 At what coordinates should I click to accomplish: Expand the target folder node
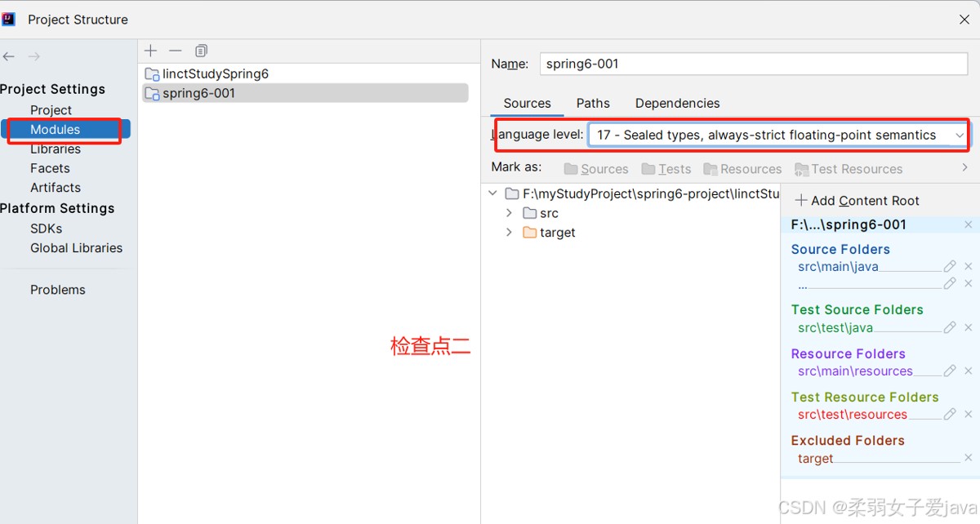[x=509, y=233]
